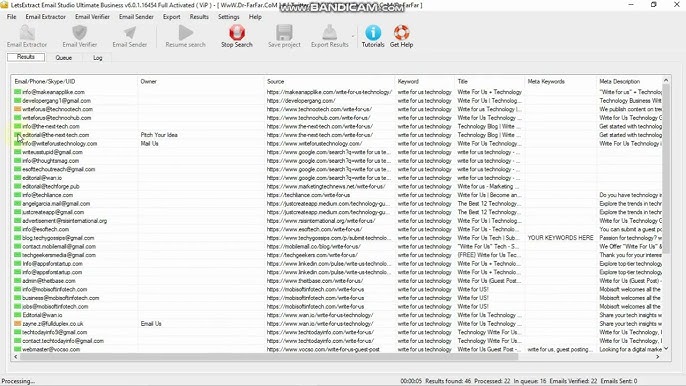Screen dimensions: 686x386
Task: Select the jobs@mobisoftinfotech.com email
Action: pos(55,306)
